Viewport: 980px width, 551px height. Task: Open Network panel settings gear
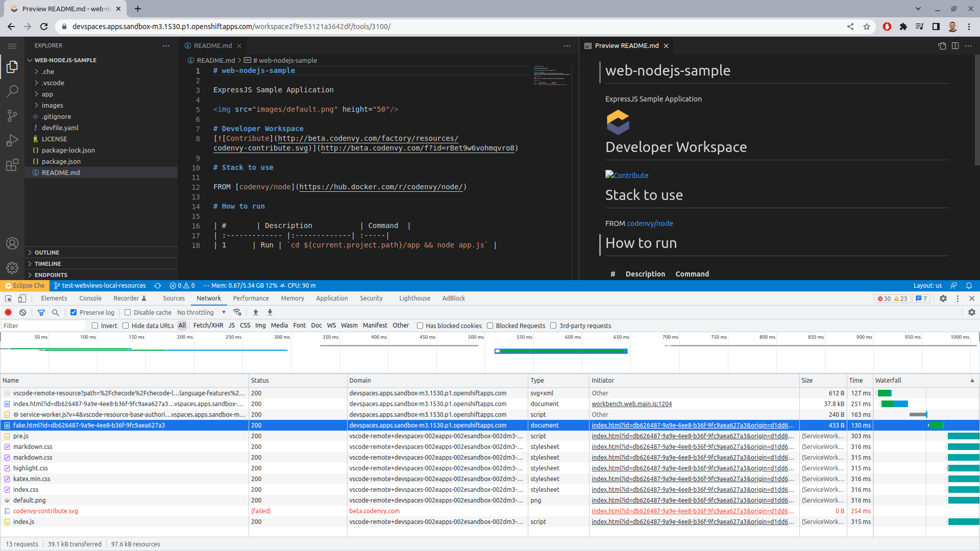tap(972, 312)
